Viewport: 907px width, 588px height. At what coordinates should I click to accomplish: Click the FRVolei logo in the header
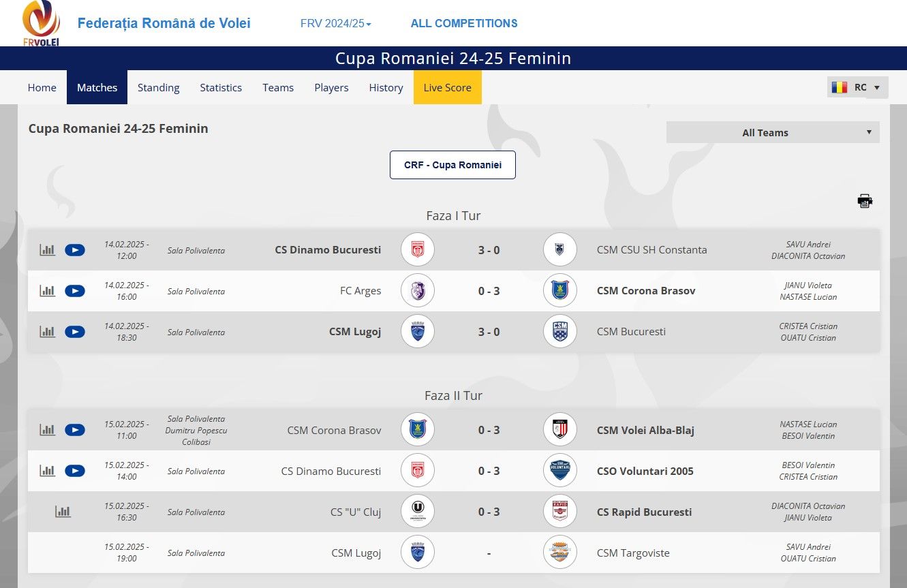(x=41, y=23)
